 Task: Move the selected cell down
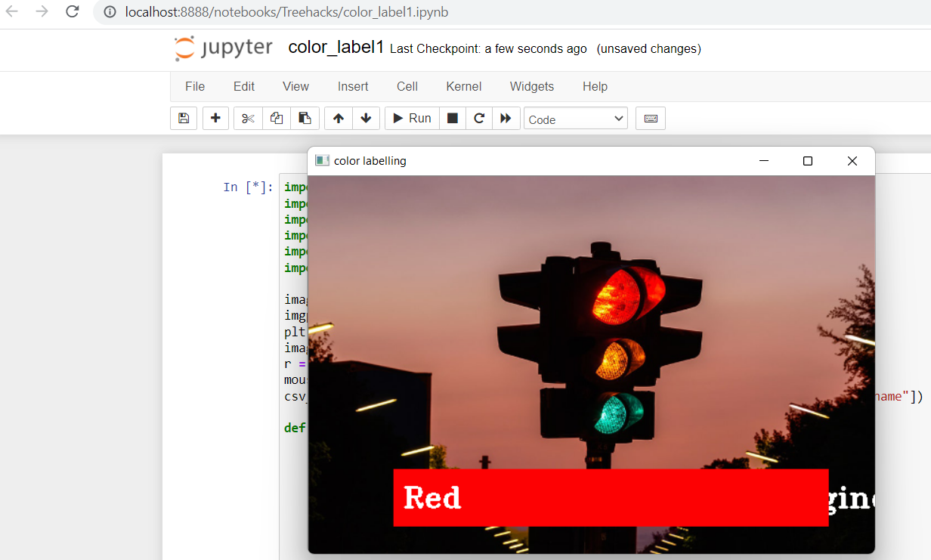(366, 118)
